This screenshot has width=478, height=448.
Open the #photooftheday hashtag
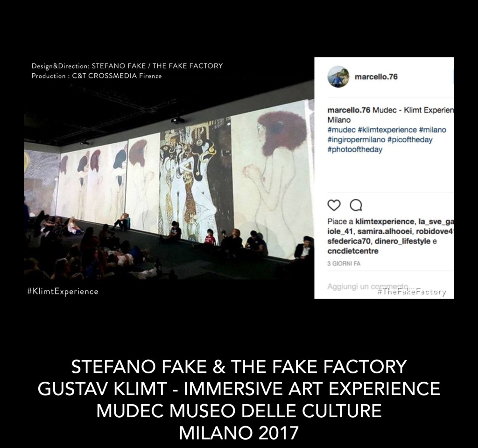point(355,150)
